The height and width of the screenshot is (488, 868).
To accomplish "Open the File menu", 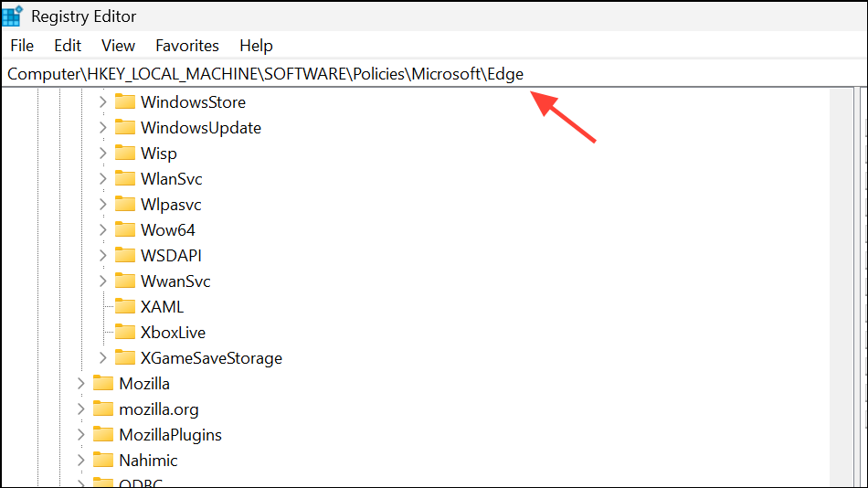I will click(x=22, y=45).
